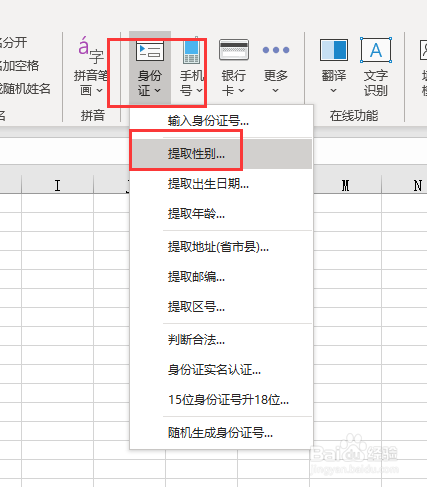Select 提取区号... menu item
The height and width of the screenshot is (487, 427).
221,307
